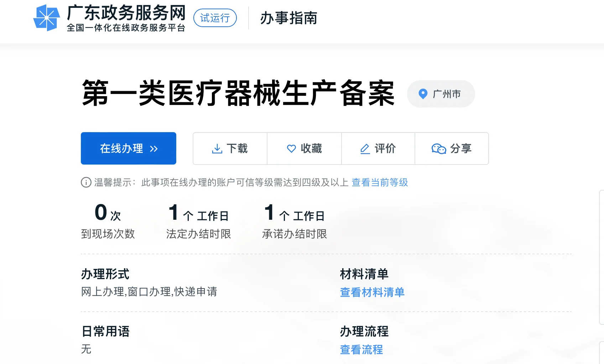Click the heart icon to favorite (收藏)

point(291,149)
